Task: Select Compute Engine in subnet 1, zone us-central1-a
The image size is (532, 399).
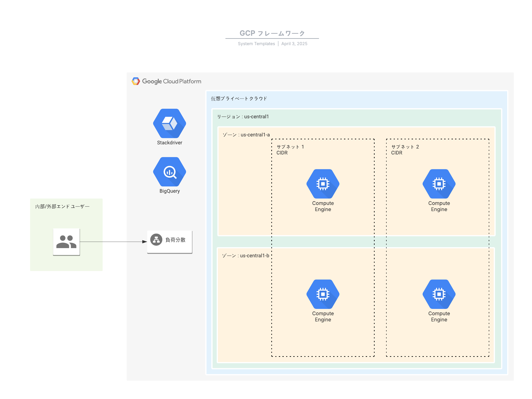Action: pos(323,184)
